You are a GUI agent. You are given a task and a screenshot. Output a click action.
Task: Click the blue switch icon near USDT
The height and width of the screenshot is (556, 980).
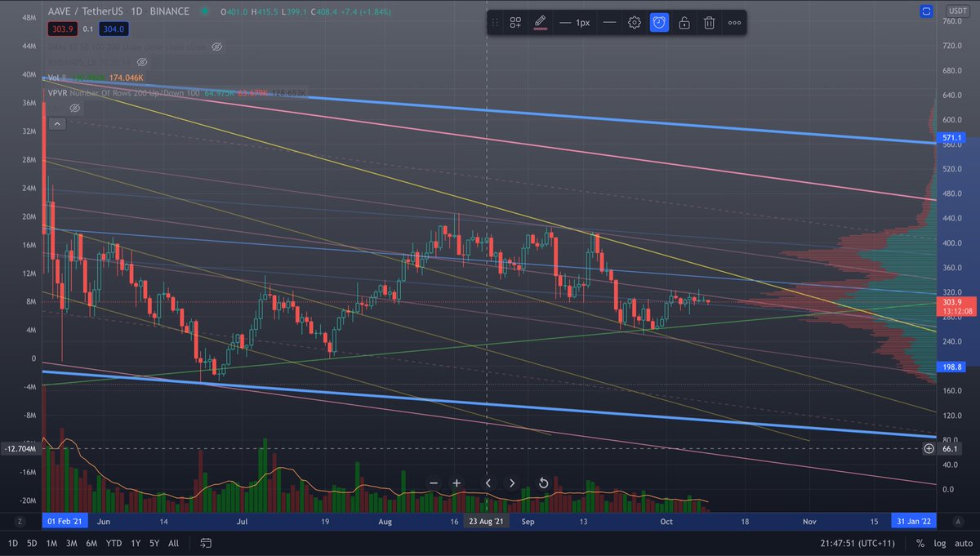pos(926,11)
